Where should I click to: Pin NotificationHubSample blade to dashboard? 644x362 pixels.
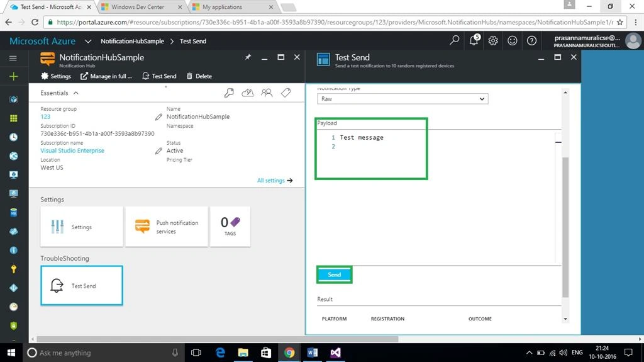248,57
